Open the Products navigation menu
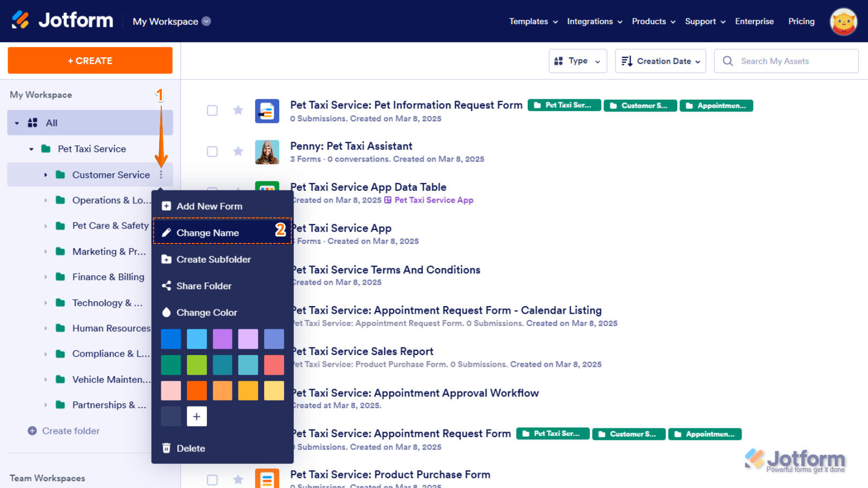 tap(654, 21)
